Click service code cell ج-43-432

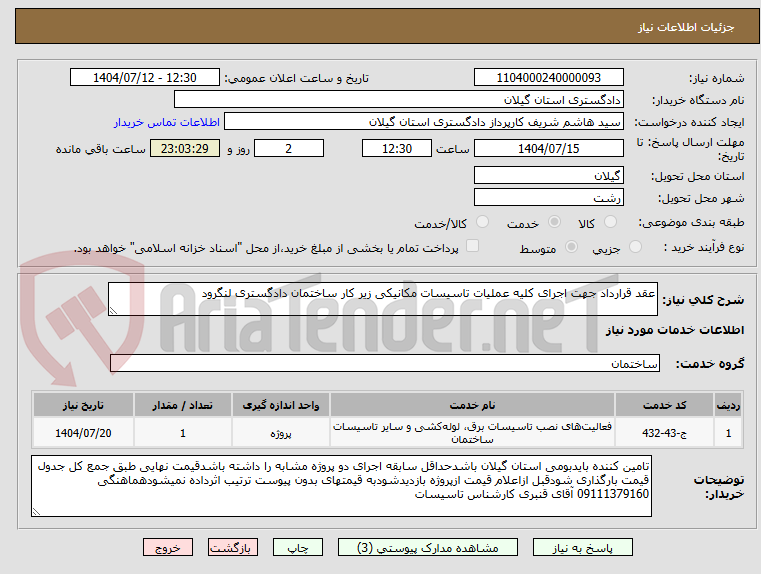pos(664,433)
